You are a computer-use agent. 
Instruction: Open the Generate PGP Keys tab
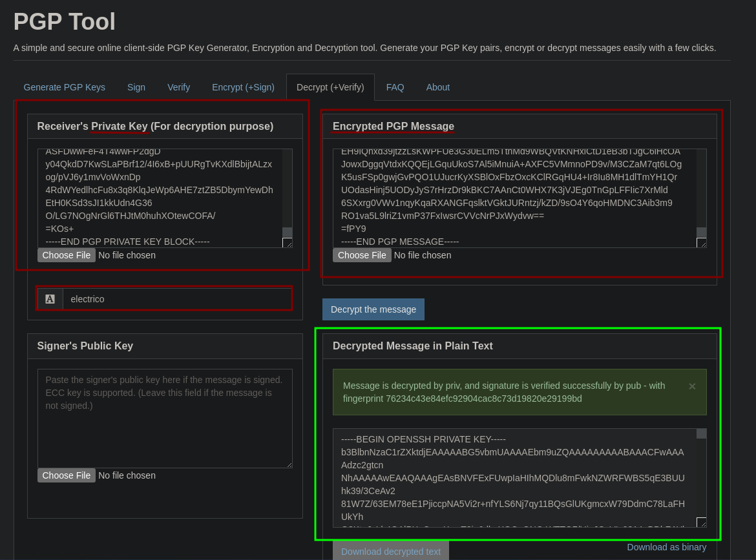[64, 87]
